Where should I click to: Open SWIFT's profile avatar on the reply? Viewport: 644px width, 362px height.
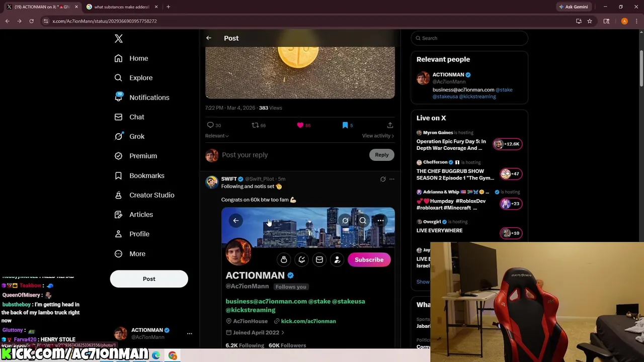(x=212, y=182)
